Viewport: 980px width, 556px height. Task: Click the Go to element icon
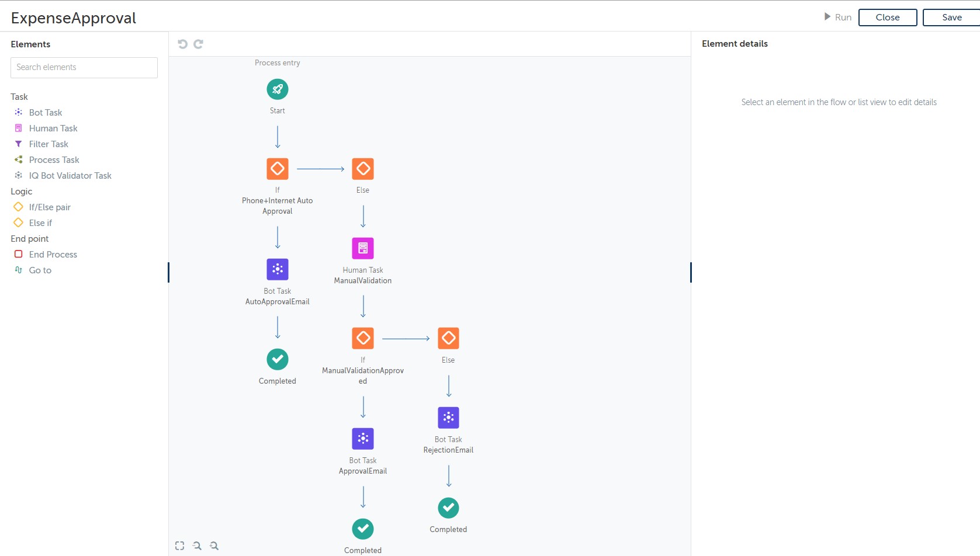19,270
